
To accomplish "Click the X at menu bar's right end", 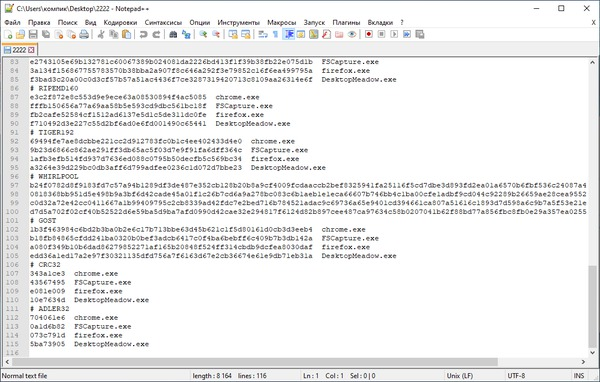I will point(593,23).
